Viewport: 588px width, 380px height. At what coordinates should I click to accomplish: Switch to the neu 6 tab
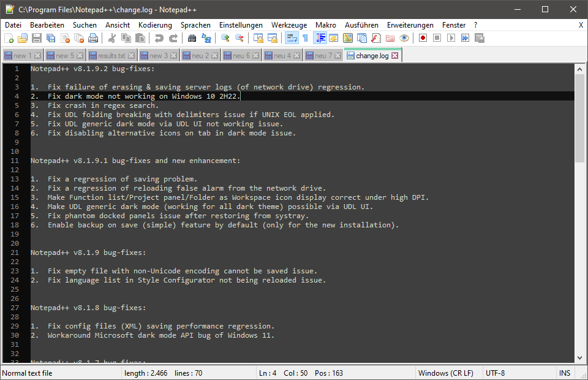point(241,56)
